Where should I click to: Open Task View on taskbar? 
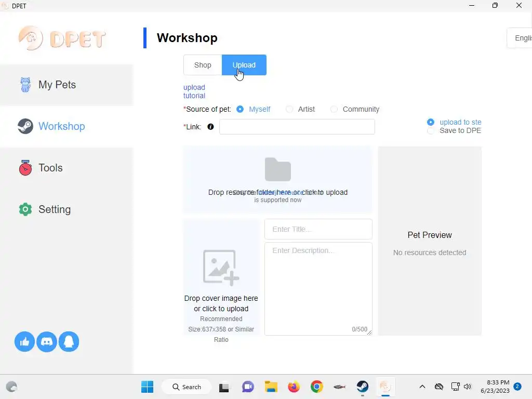point(224,387)
